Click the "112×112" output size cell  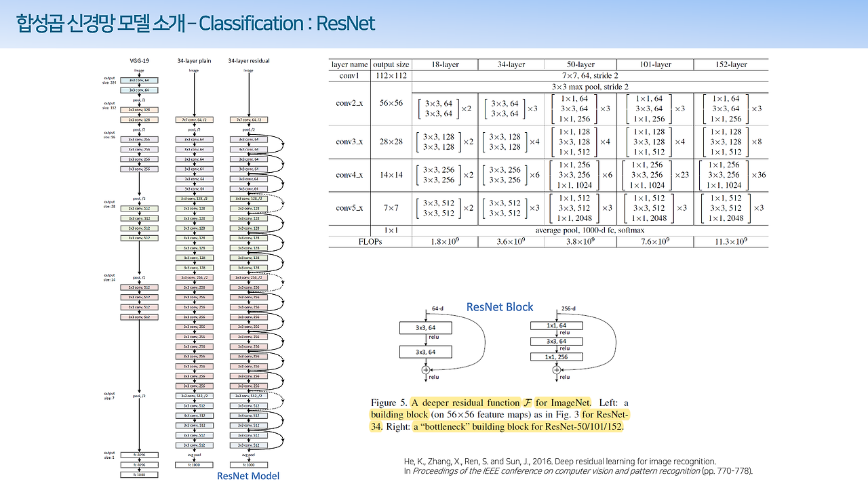coord(391,75)
